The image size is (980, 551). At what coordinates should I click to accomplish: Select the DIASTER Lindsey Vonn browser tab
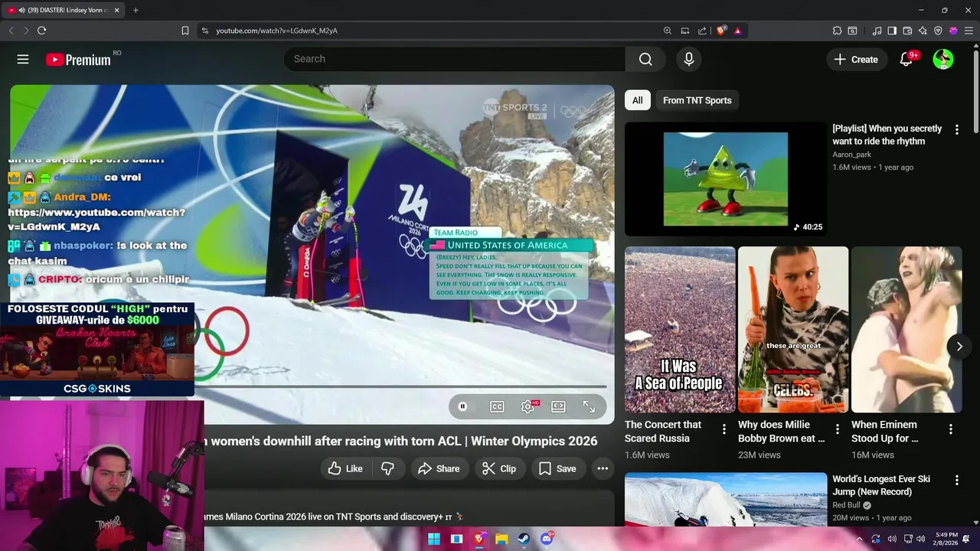pyautogui.click(x=64, y=10)
